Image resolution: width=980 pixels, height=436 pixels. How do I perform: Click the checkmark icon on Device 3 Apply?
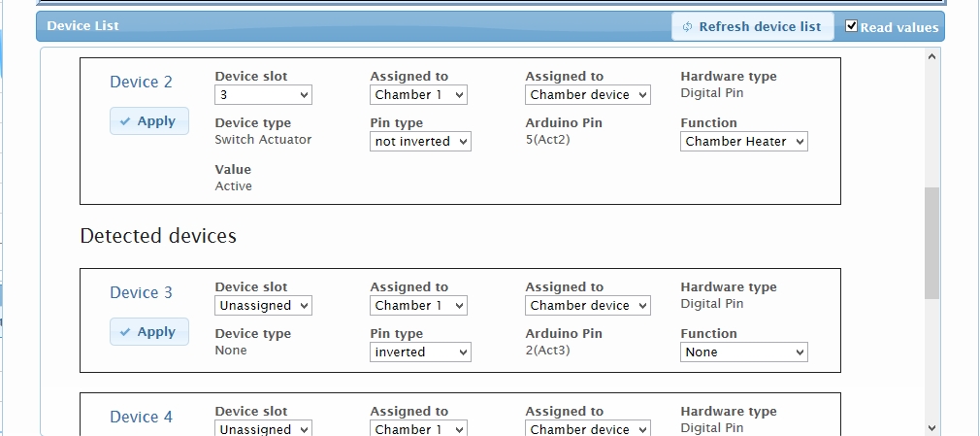tap(125, 332)
